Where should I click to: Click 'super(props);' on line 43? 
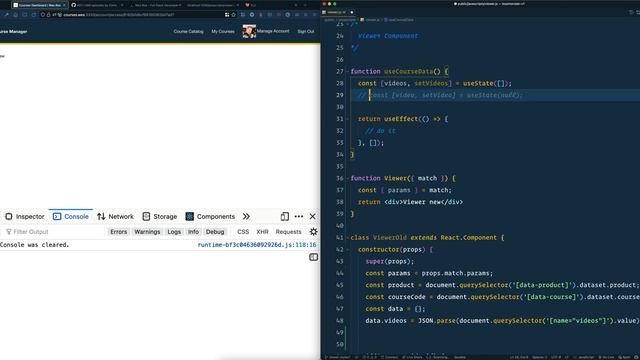click(389, 261)
